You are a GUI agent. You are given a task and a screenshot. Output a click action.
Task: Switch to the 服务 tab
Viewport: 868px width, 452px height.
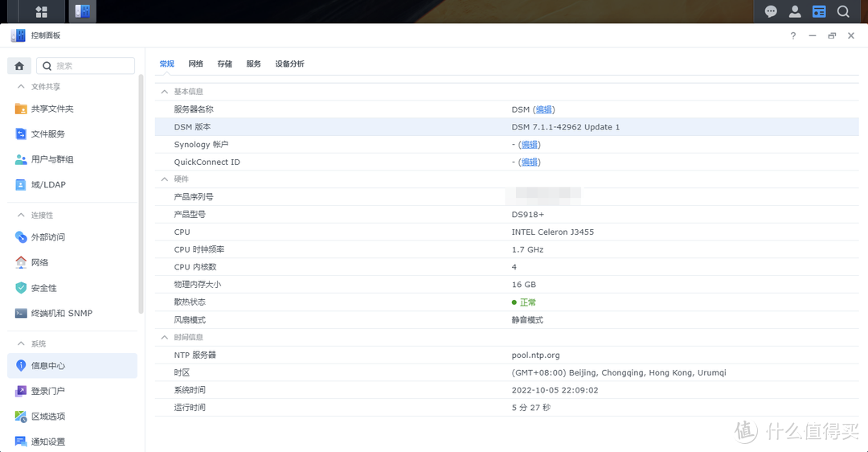253,64
